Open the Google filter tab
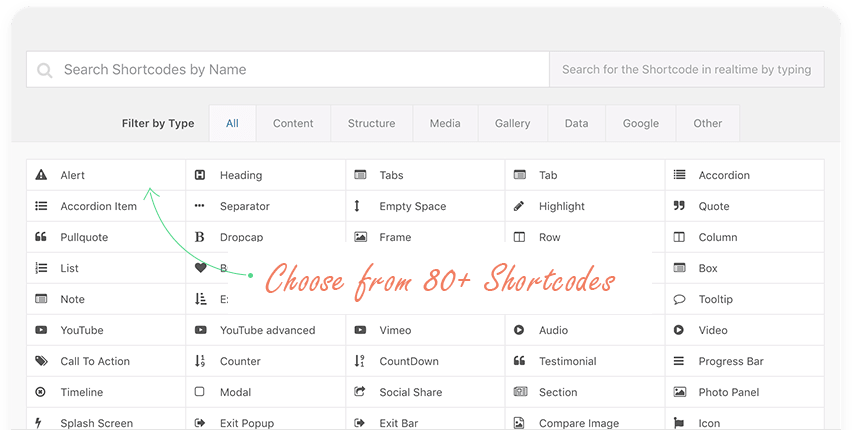Screen dimensions: 852x430 (x=641, y=123)
